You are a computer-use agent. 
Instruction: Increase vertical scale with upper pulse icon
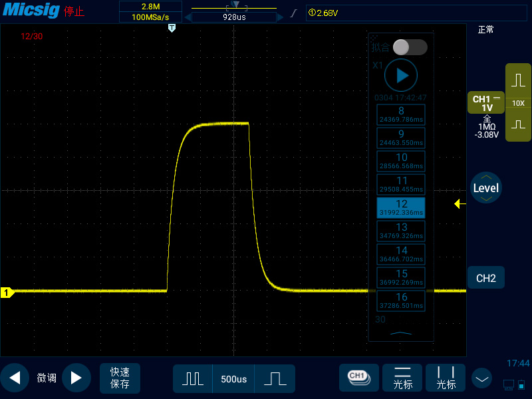tap(518, 81)
